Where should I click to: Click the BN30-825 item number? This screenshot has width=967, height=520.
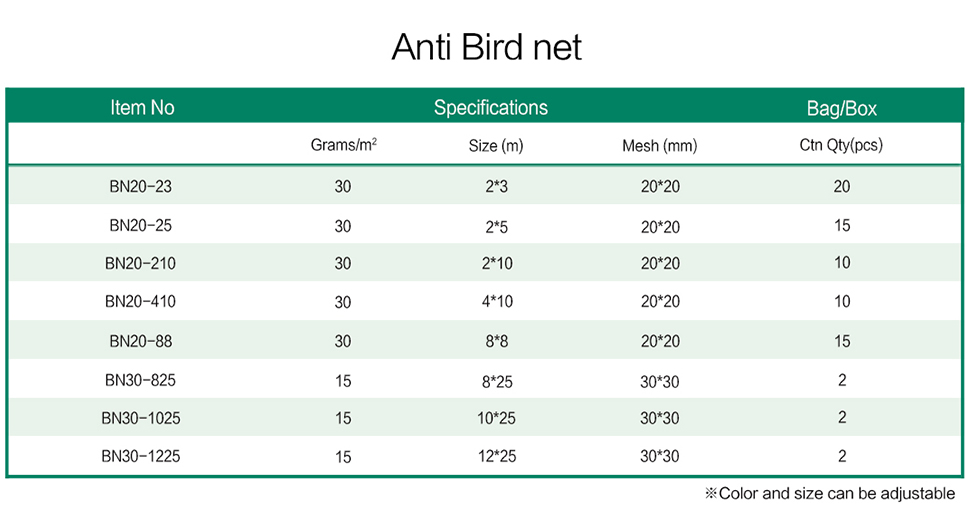coord(141,380)
